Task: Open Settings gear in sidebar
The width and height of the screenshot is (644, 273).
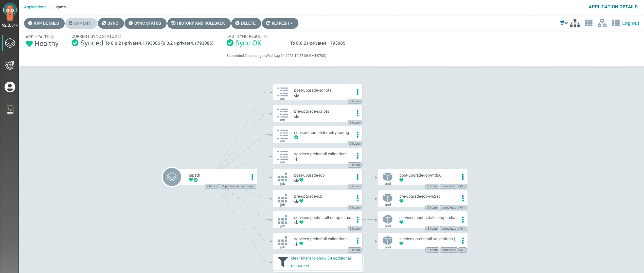Action: pos(10,65)
